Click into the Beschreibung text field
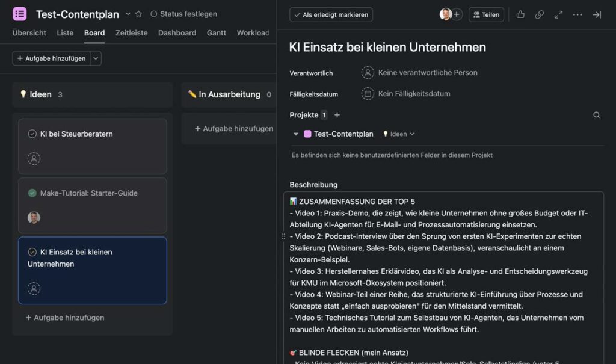Viewport: 616px width, 364px height. click(443, 278)
